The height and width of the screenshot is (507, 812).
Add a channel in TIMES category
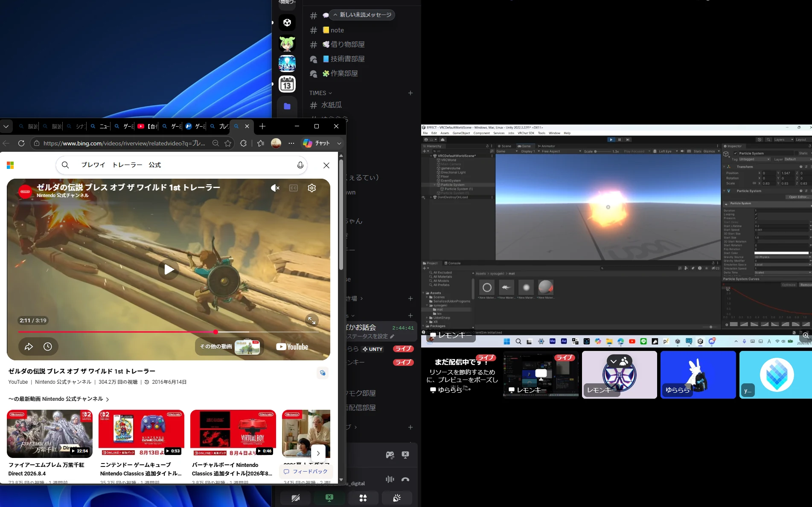(410, 93)
